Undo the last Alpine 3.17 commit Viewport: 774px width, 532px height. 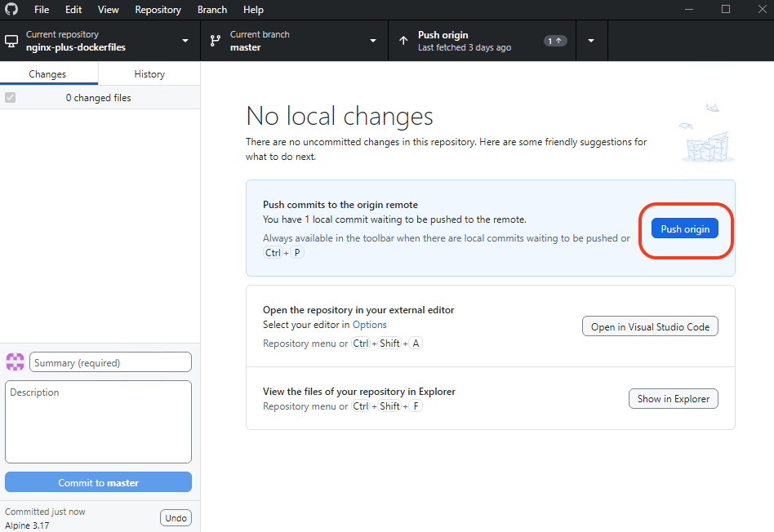176,517
